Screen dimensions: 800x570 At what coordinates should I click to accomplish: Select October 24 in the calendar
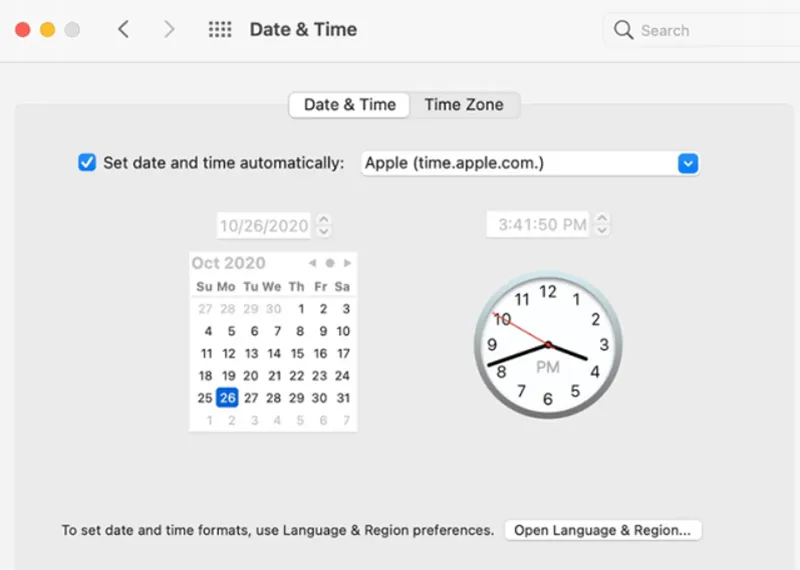[x=342, y=376]
